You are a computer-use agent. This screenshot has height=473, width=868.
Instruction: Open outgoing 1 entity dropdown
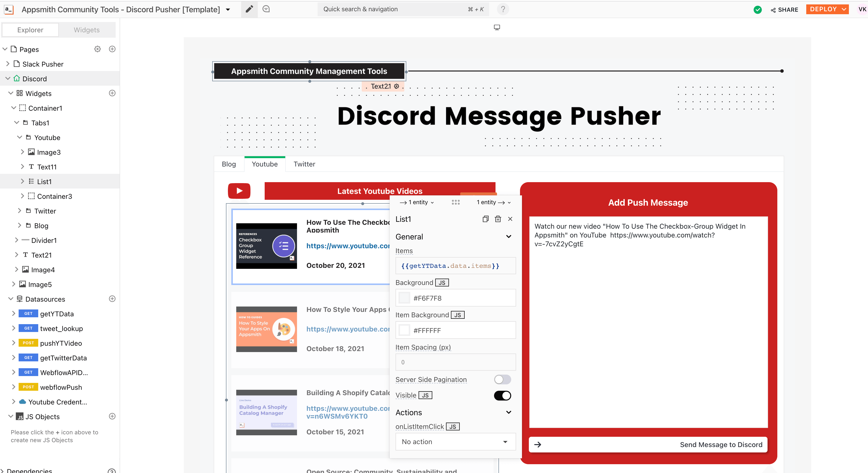click(x=494, y=202)
